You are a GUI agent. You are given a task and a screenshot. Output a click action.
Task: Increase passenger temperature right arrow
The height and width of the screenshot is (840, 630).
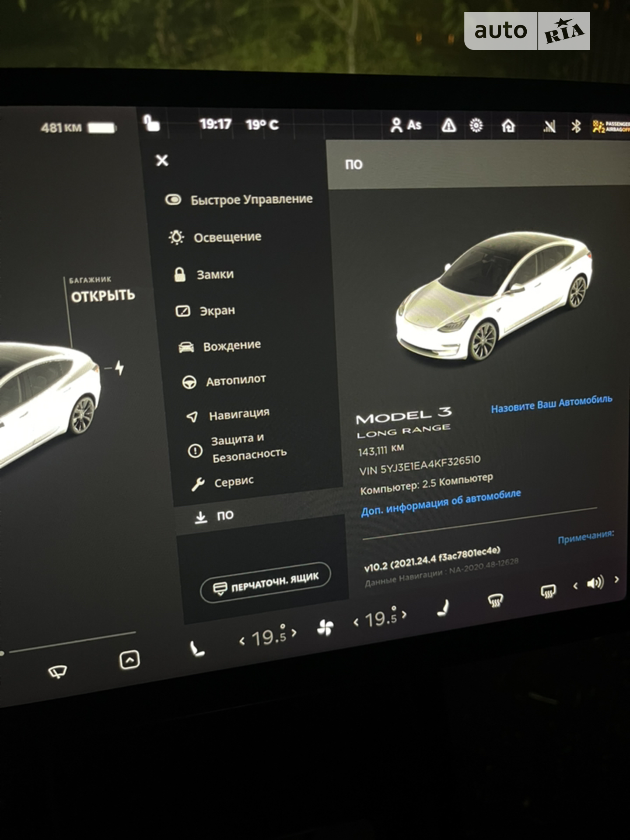(x=404, y=615)
